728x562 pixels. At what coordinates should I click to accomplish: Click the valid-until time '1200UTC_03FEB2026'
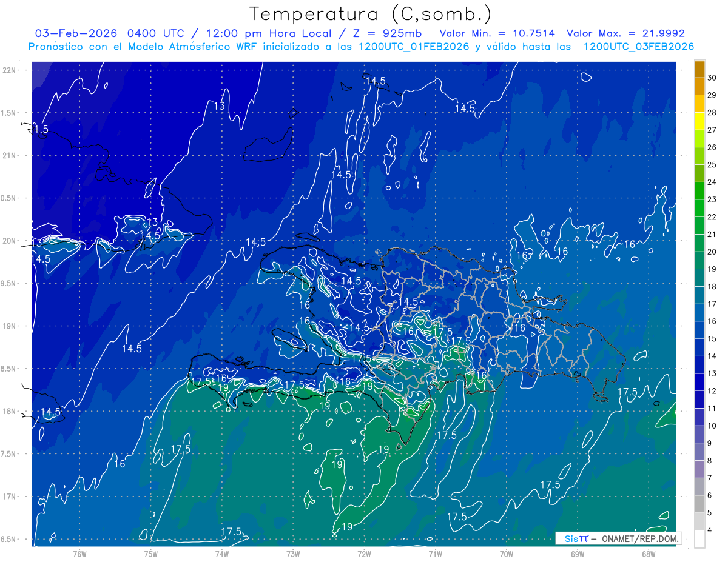[x=639, y=47]
